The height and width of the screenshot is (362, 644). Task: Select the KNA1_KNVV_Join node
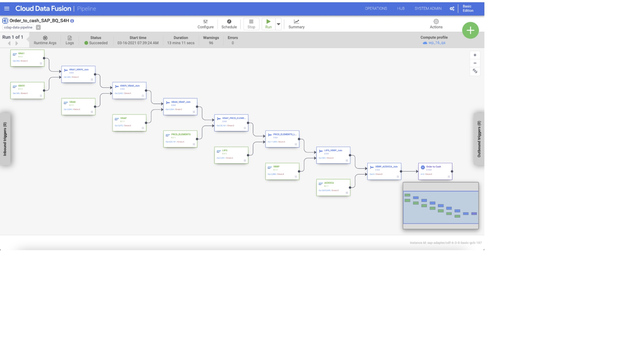click(x=78, y=74)
